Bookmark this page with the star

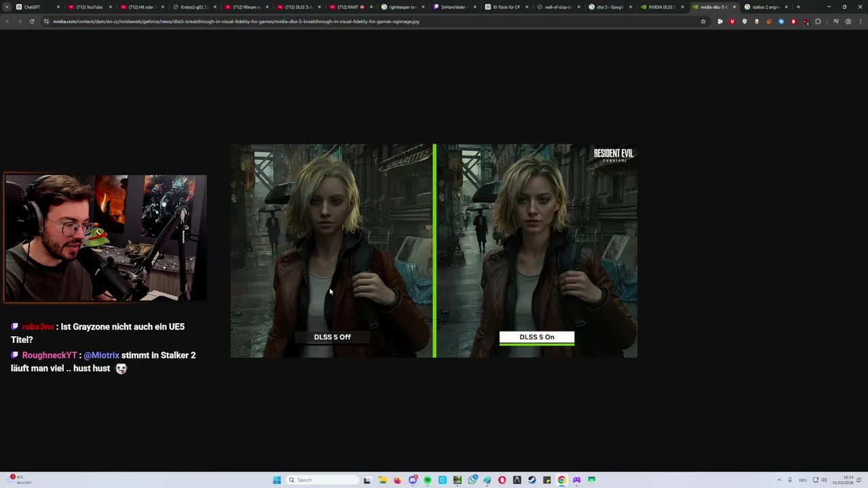pos(703,22)
